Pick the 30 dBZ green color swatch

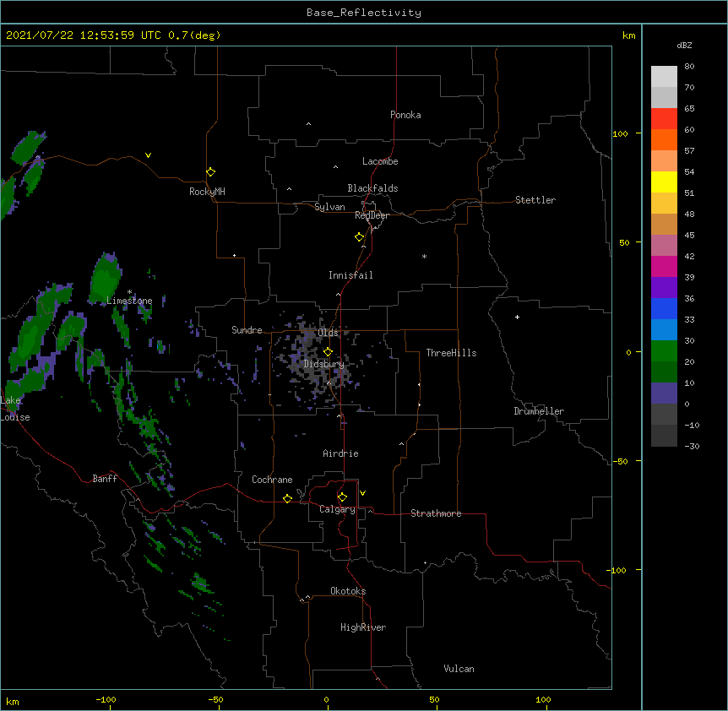point(664,351)
